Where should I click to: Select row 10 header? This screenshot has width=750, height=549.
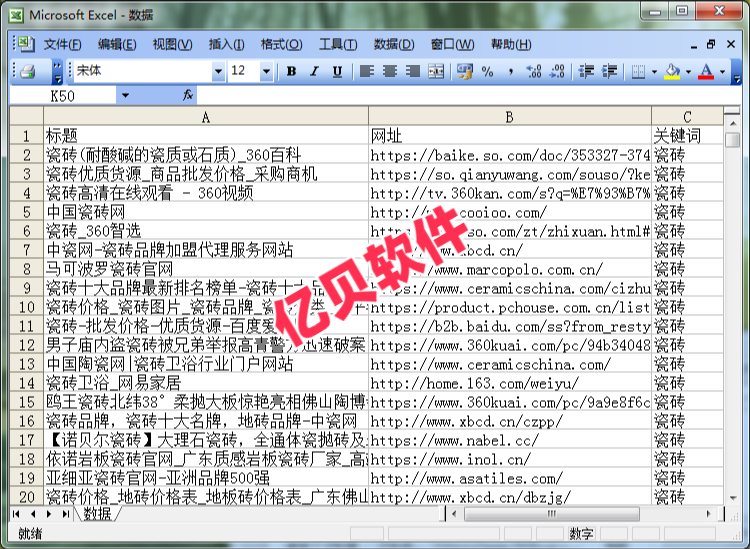point(26,307)
